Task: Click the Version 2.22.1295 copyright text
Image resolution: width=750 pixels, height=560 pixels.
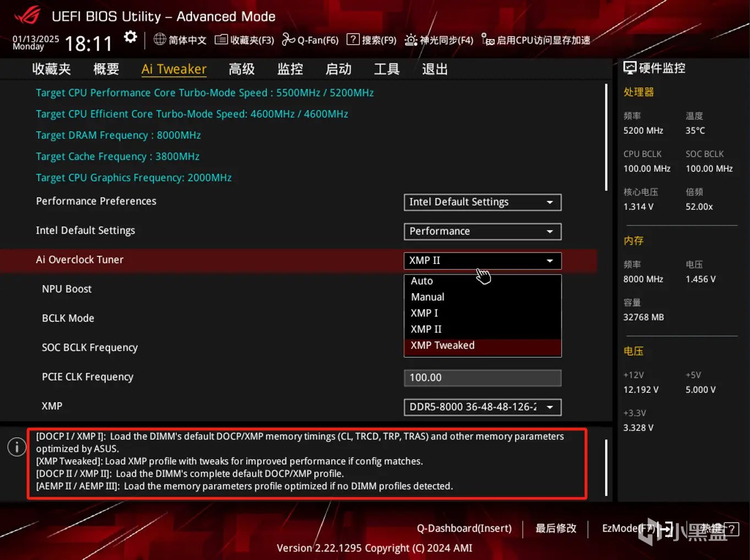Action: pos(374,548)
